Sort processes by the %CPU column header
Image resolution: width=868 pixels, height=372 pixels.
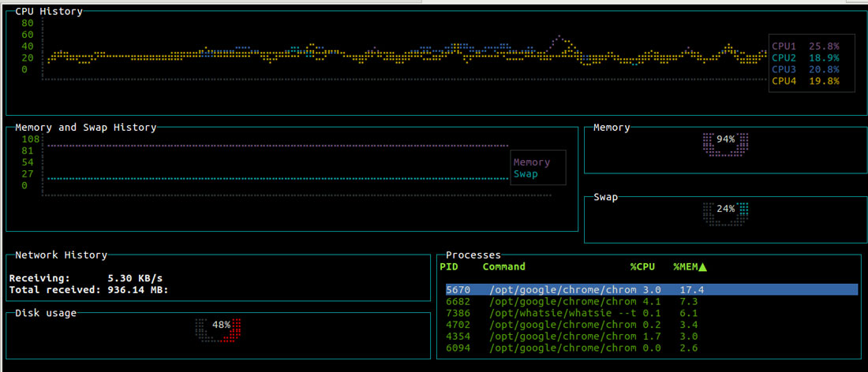pyautogui.click(x=642, y=267)
